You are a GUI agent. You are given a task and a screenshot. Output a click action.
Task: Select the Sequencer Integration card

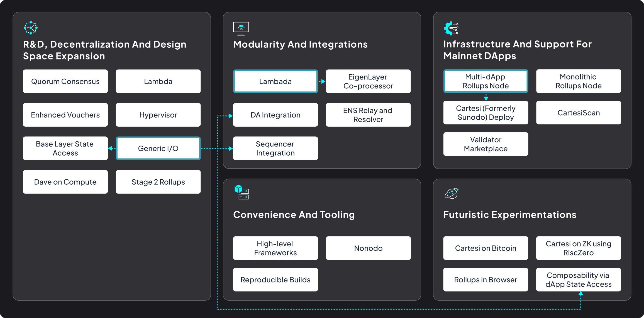[275, 148]
